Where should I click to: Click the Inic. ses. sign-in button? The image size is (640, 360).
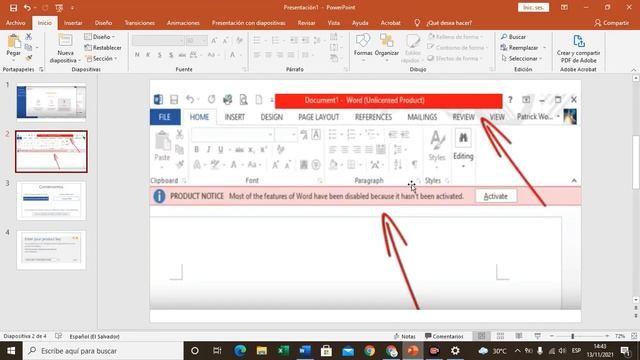(533, 7)
